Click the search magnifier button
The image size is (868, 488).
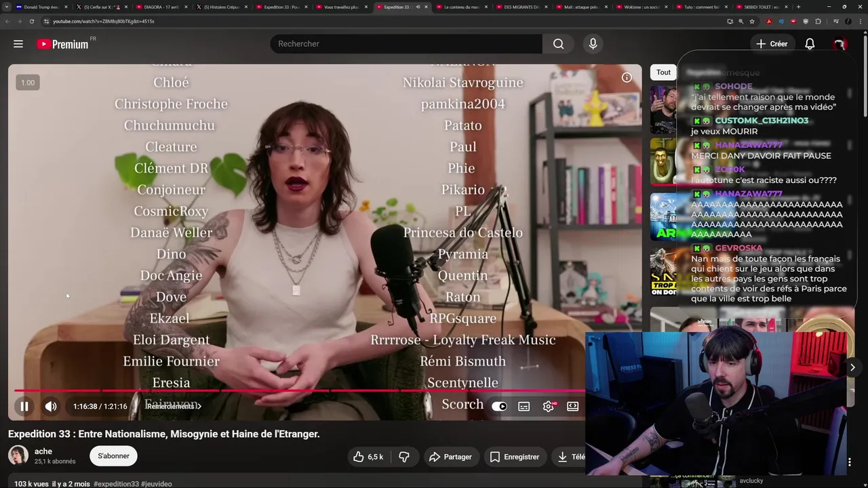pyautogui.click(x=558, y=44)
